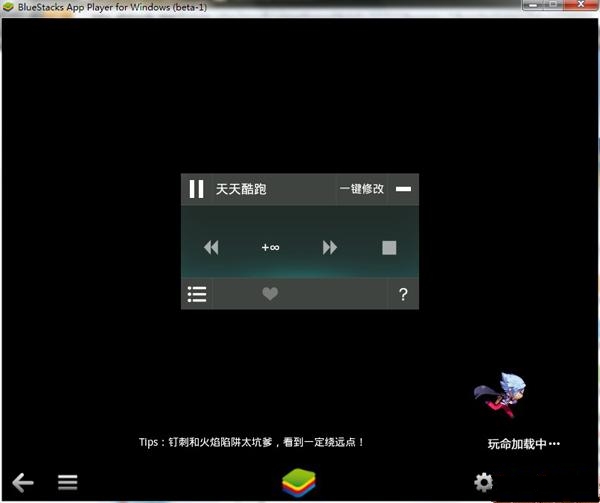Pause the game modifier in the overlay
Viewport: 600px width, 503px height.
(196, 189)
